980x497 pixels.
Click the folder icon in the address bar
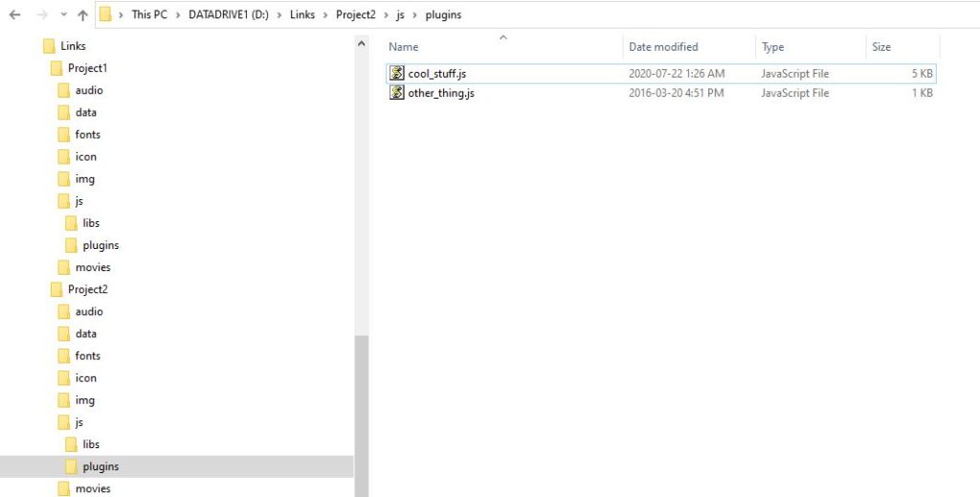coord(106,14)
